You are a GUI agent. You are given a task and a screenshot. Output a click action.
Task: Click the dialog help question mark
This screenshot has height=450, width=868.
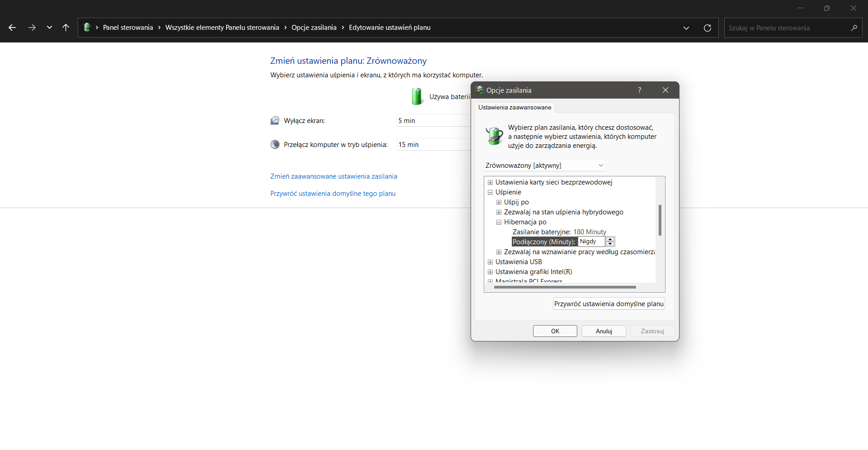pyautogui.click(x=639, y=90)
